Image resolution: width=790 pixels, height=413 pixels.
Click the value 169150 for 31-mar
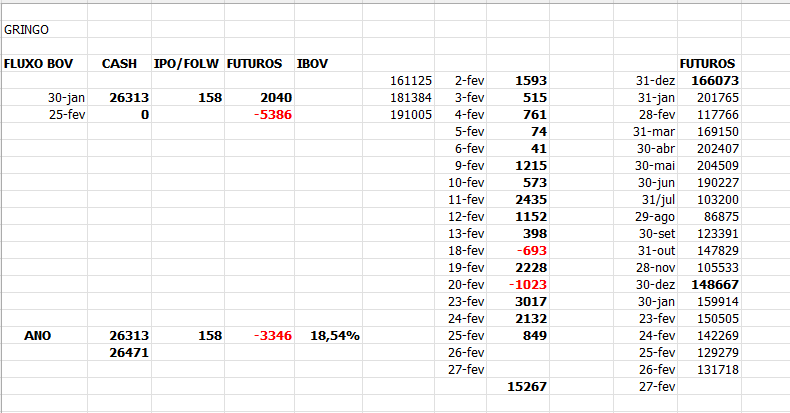709,132
